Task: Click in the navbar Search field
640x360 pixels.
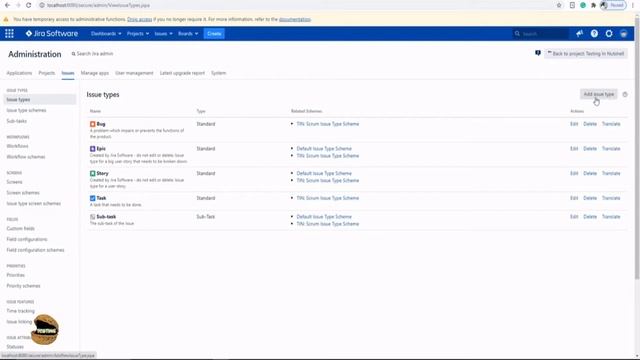Action: pyautogui.click(x=540, y=33)
